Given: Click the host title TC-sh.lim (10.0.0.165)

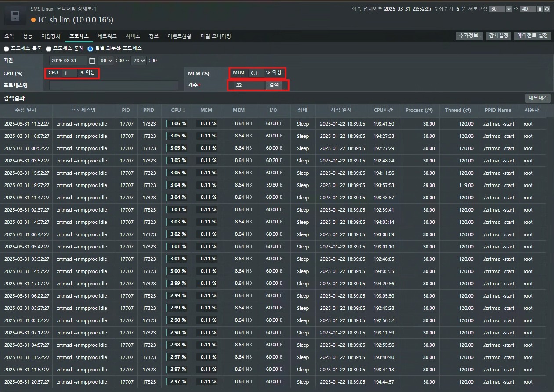Looking at the screenshot, I should point(75,20).
